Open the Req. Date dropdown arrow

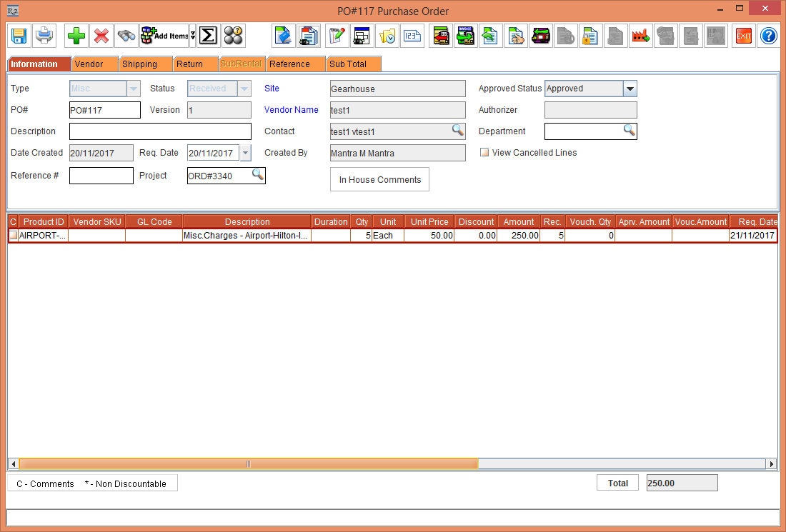tap(246, 153)
